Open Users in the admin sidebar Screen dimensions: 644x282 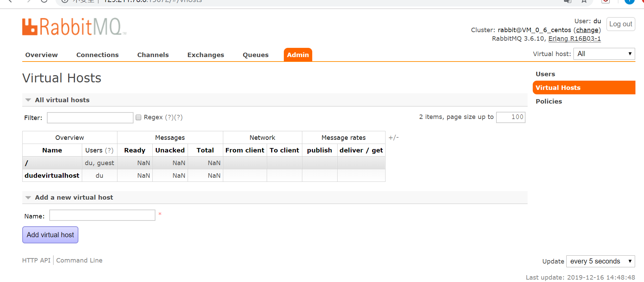(x=545, y=74)
